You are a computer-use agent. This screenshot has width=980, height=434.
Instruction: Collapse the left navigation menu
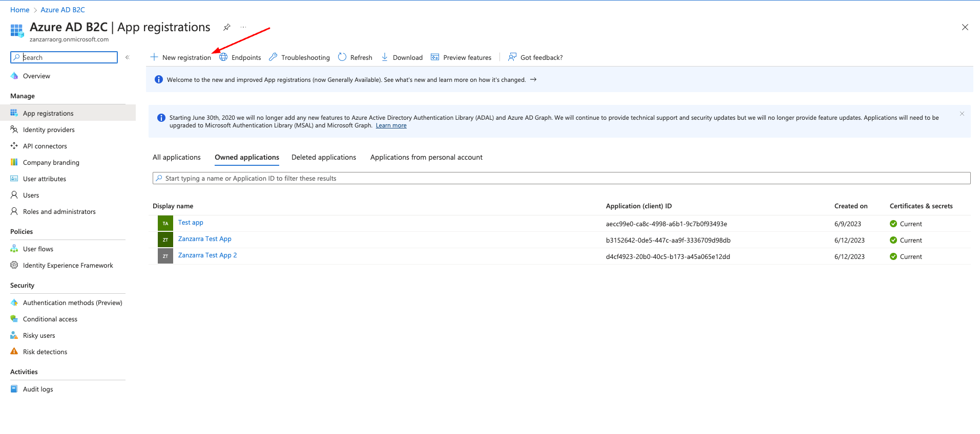pos(128,57)
